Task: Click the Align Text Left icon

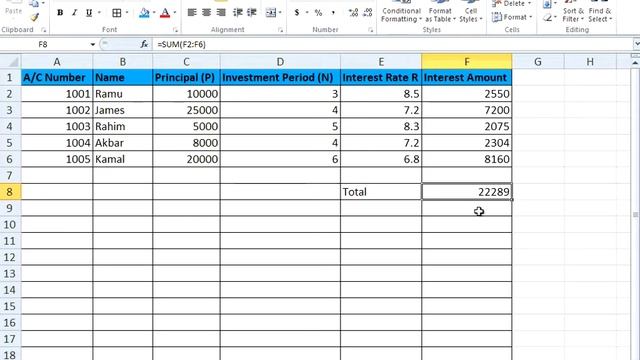Action: point(191,13)
